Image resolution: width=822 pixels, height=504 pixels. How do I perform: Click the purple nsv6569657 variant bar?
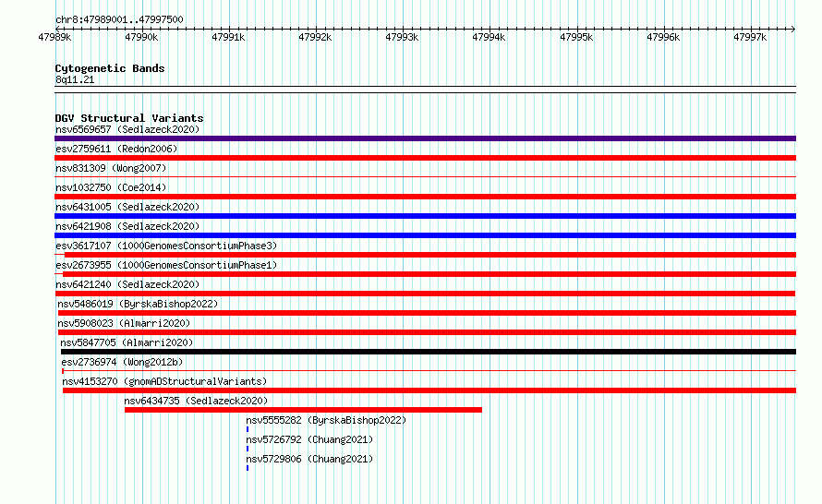click(425, 138)
